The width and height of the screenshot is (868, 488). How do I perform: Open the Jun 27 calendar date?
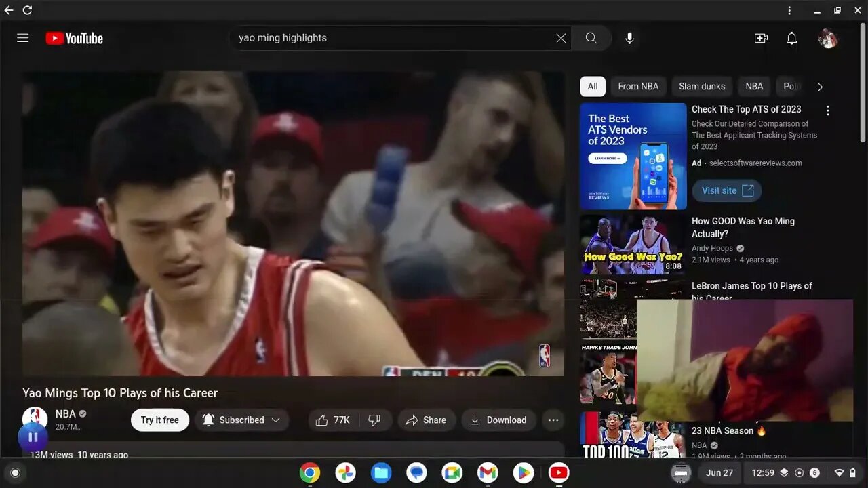[x=719, y=473]
